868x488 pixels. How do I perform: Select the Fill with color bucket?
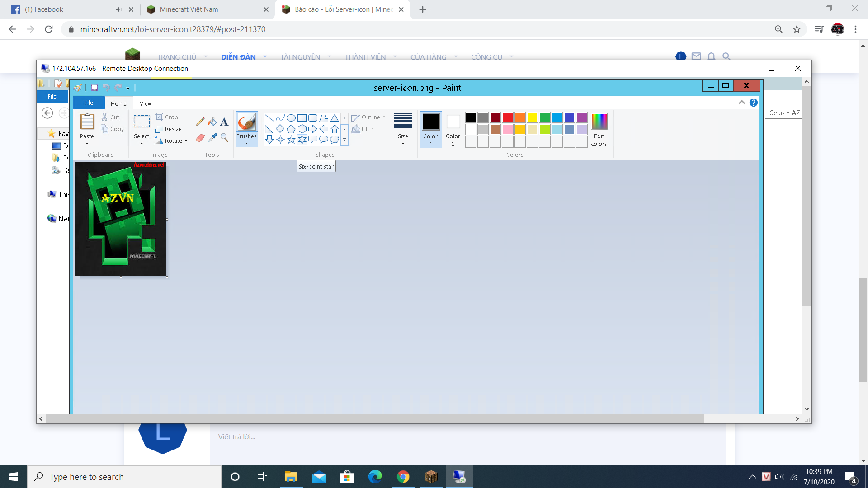212,122
